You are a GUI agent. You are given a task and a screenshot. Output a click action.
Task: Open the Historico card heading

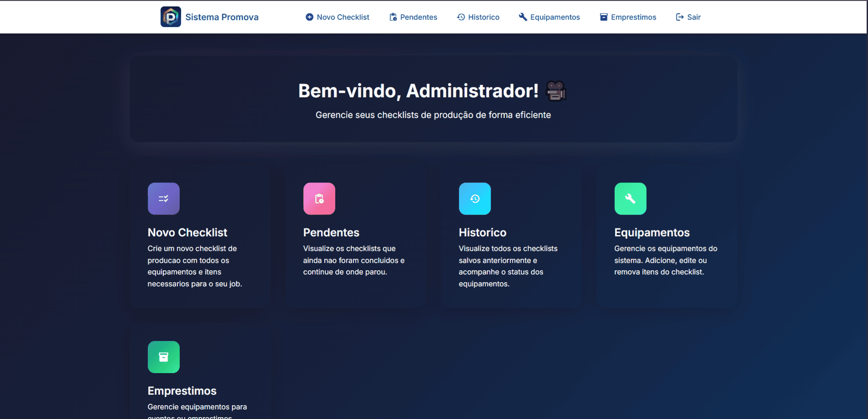coord(482,232)
